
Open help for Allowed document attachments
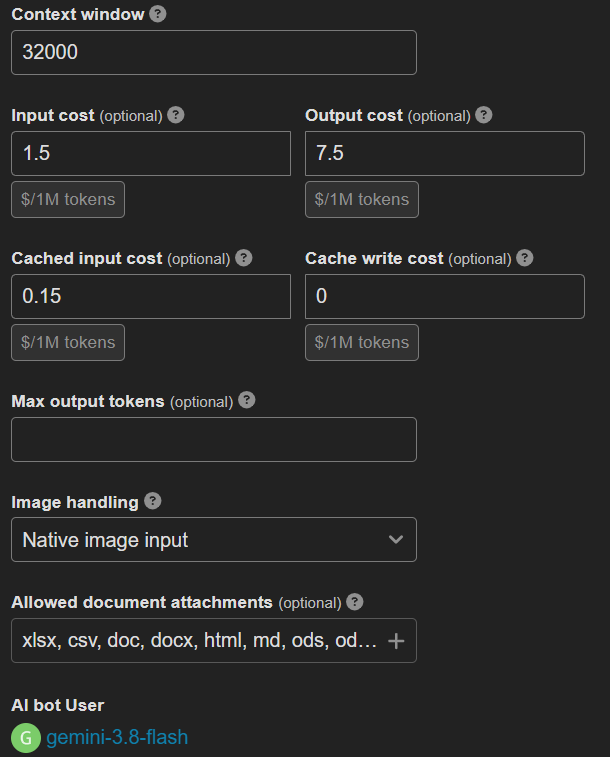pos(355,602)
